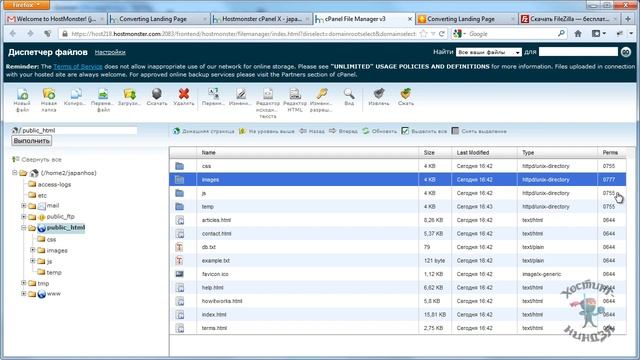Collapse the /home2/japanhos root node
This screenshot has height=360, width=640.
tap(15, 173)
